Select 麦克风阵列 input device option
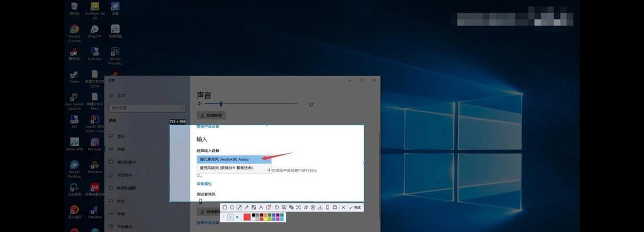Screen dimensions: 644x232 (234, 168)
